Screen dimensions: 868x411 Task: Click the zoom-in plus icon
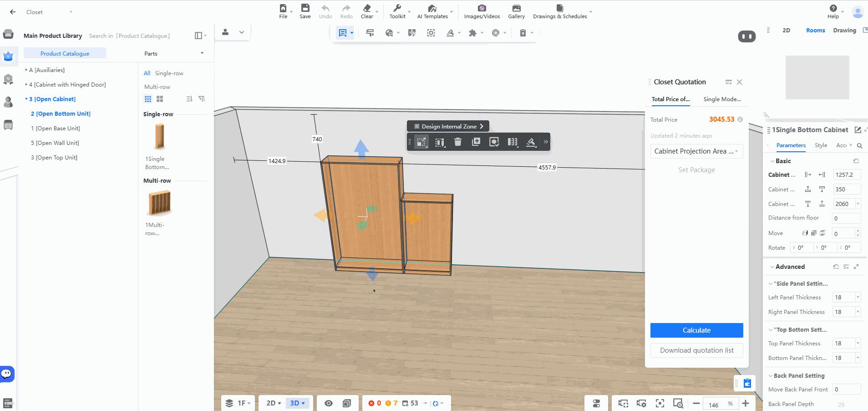tap(746, 403)
